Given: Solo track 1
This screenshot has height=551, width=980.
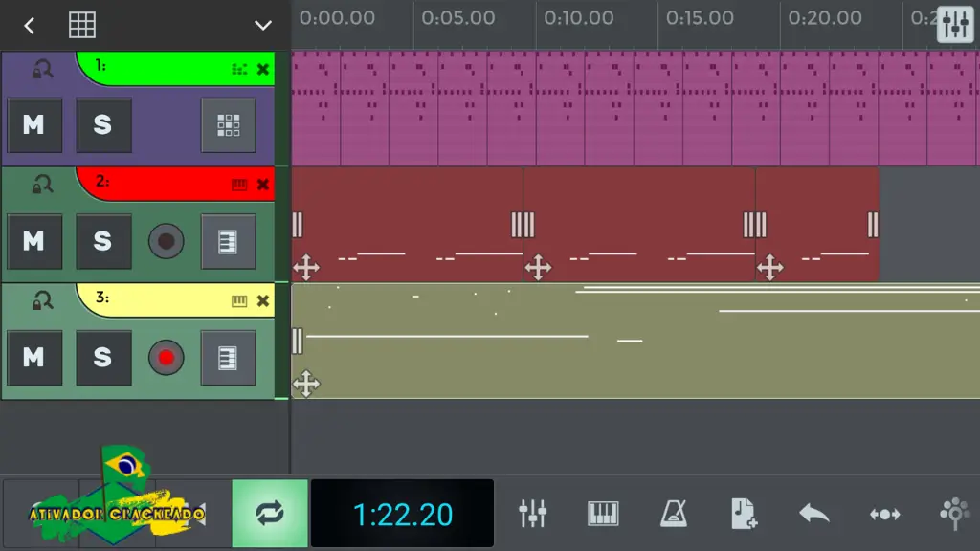Looking at the screenshot, I should tap(103, 125).
